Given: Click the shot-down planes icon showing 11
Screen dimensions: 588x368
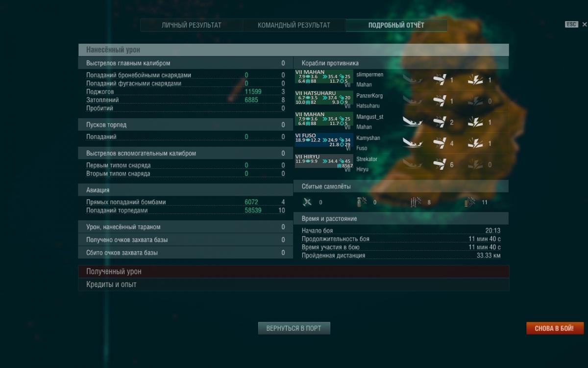Looking at the screenshot, I should pos(469,202).
